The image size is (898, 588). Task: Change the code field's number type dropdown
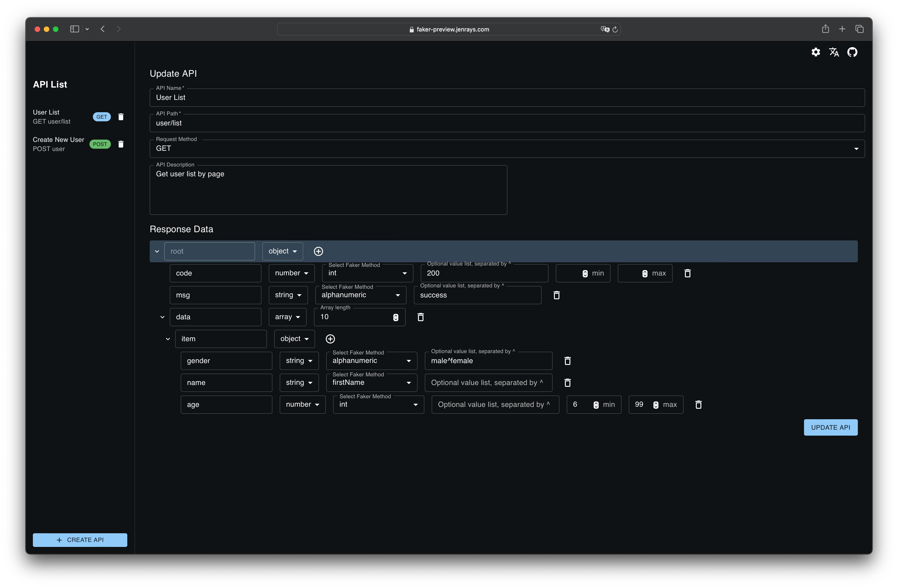point(291,273)
